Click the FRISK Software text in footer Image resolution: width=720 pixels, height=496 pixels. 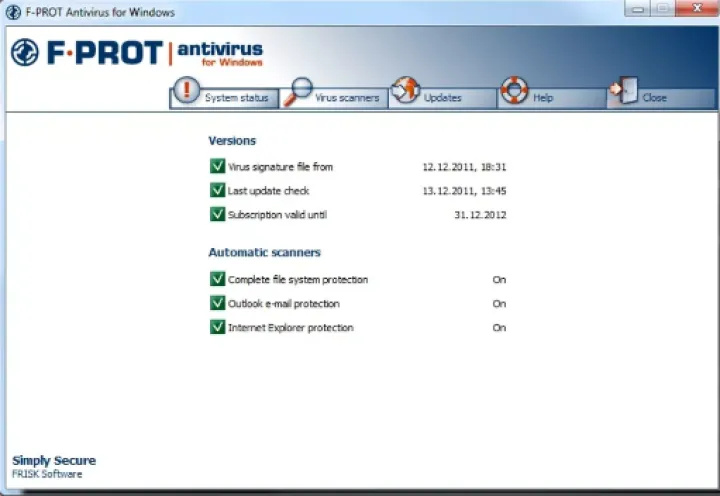point(48,474)
